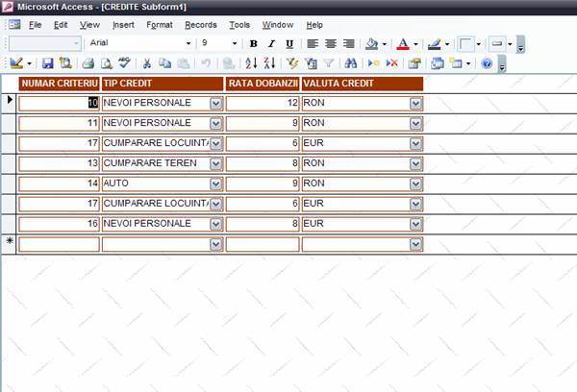Open the font color red A dropdown arrow
The image size is (577, 392).
[416, 43]
